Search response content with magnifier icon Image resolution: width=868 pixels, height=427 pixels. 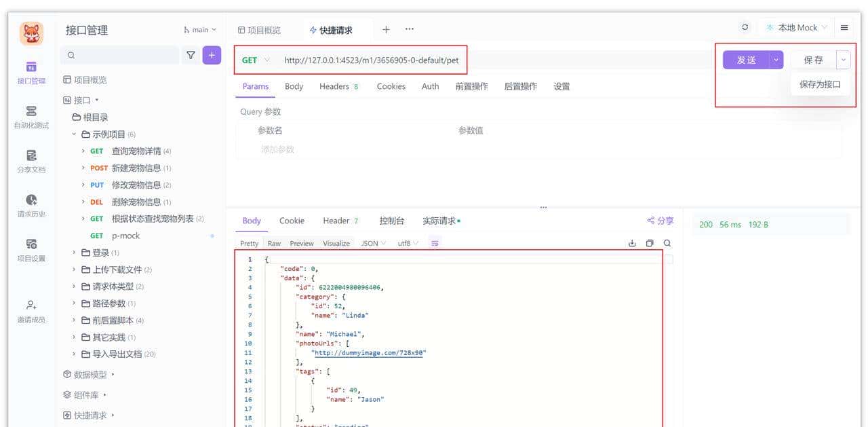[x=665, y=242]
